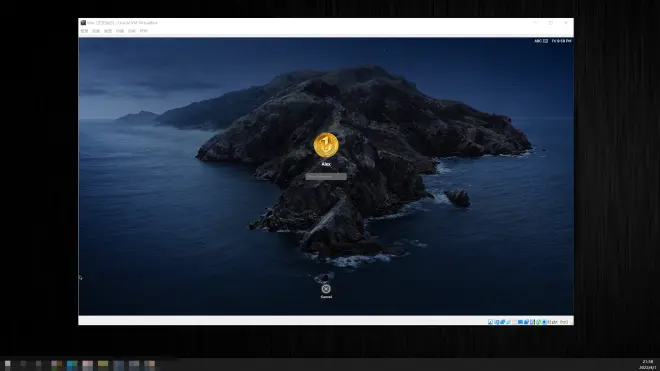This screenshot has height=371, width=660.
Task: Open the second VirtualBox menu (控制)
Action: coord(96,31)
